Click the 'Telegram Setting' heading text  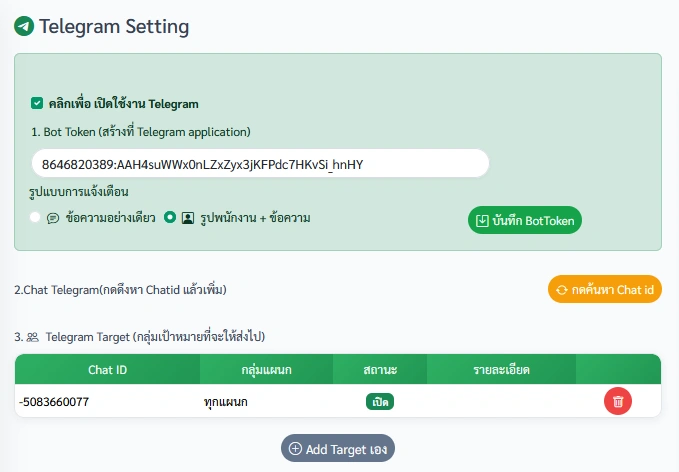point(114,26)
